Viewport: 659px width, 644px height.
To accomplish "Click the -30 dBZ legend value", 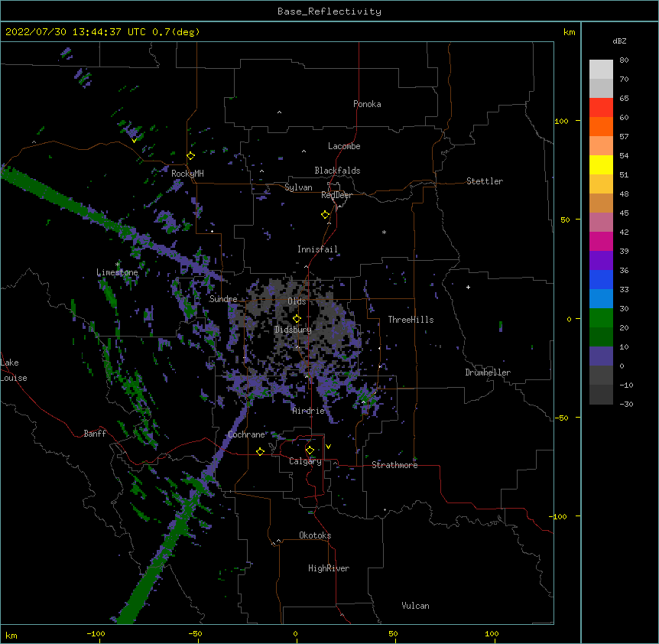I will tap(626, 405).
